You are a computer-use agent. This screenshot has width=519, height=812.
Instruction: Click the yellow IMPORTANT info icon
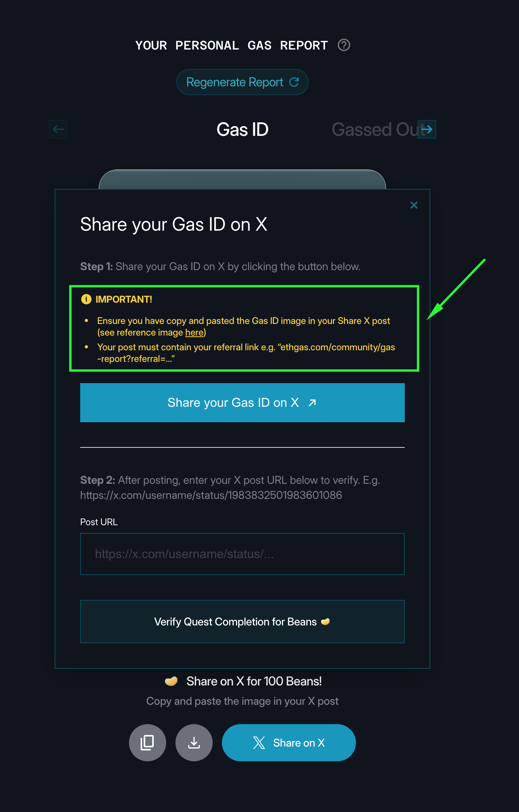[86, 299]
